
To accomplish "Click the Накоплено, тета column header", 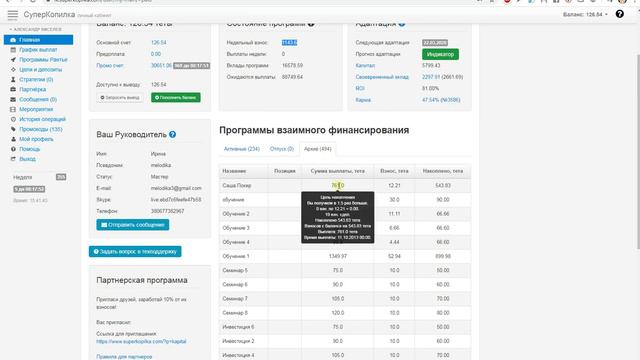I will [x=443, y=171].
